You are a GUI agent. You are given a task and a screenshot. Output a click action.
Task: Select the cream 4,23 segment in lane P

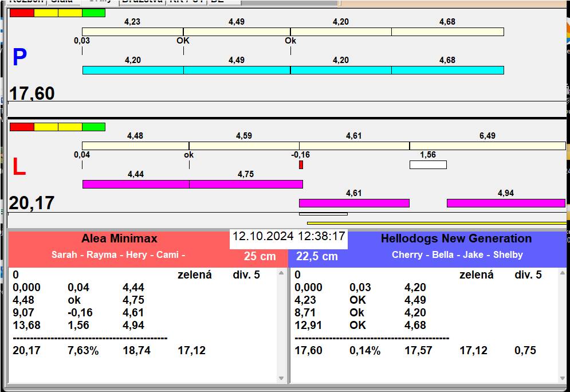point(132,32)
